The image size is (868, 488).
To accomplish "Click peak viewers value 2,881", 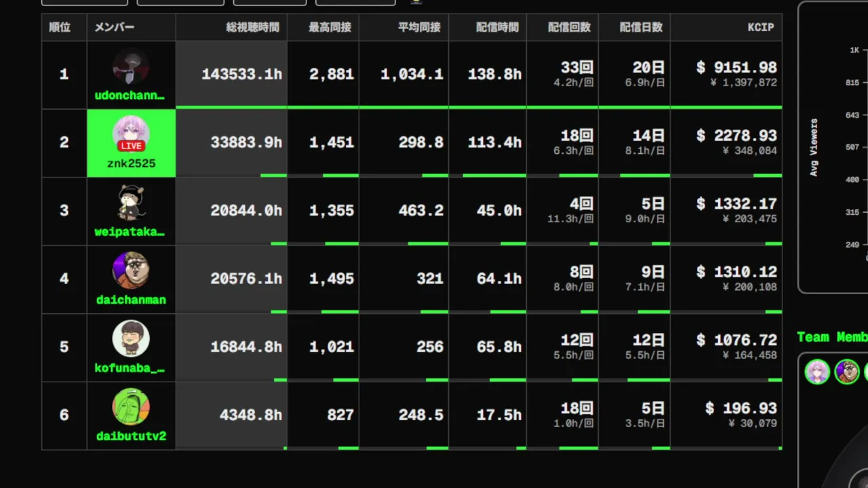I will (x=332, y=74).
